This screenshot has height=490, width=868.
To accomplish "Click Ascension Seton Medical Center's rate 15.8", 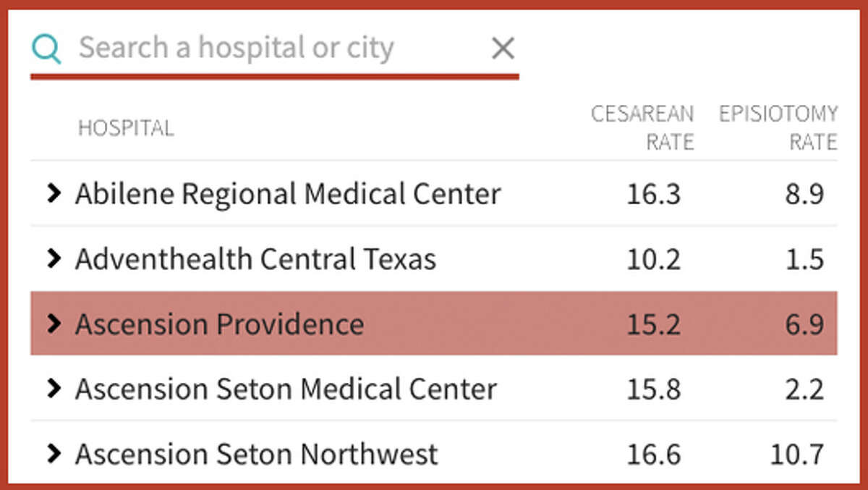I will (655, 389).
